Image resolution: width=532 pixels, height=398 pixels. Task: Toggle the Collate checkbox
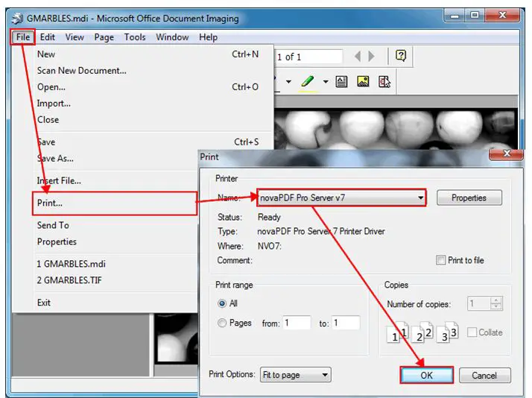pyautogui.click(x=472, y=332)
